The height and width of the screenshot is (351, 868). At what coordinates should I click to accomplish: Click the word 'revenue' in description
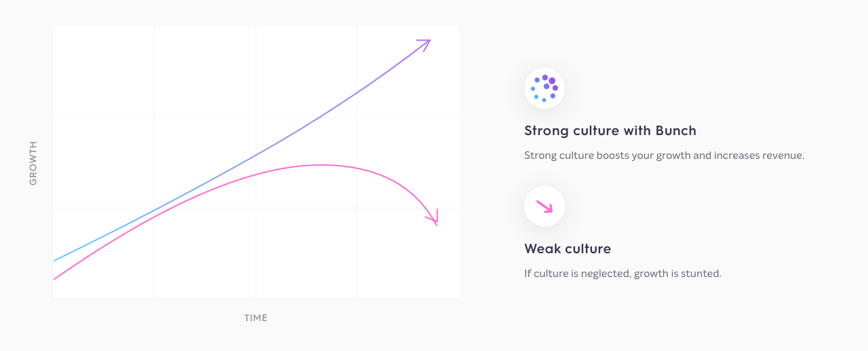[x=783, y=155]
